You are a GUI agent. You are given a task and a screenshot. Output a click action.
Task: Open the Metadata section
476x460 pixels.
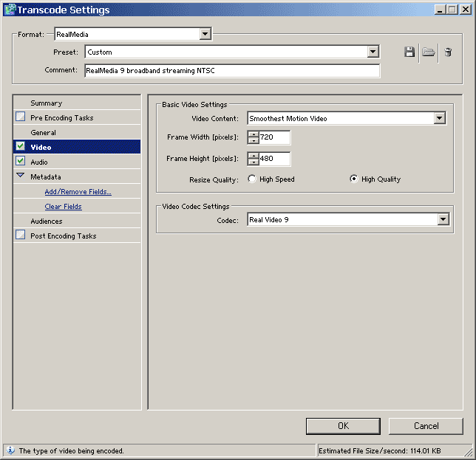[77, 176]
